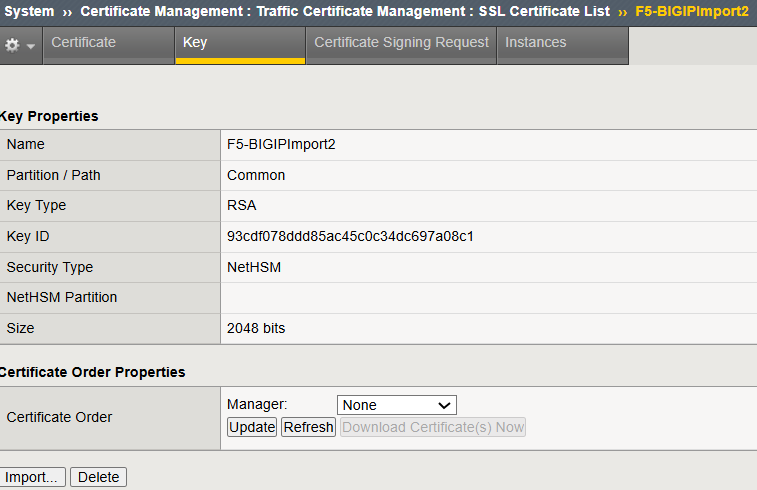
Task: Click the disabled Download Certificate(s) Now button
Action: coord(433,427)
